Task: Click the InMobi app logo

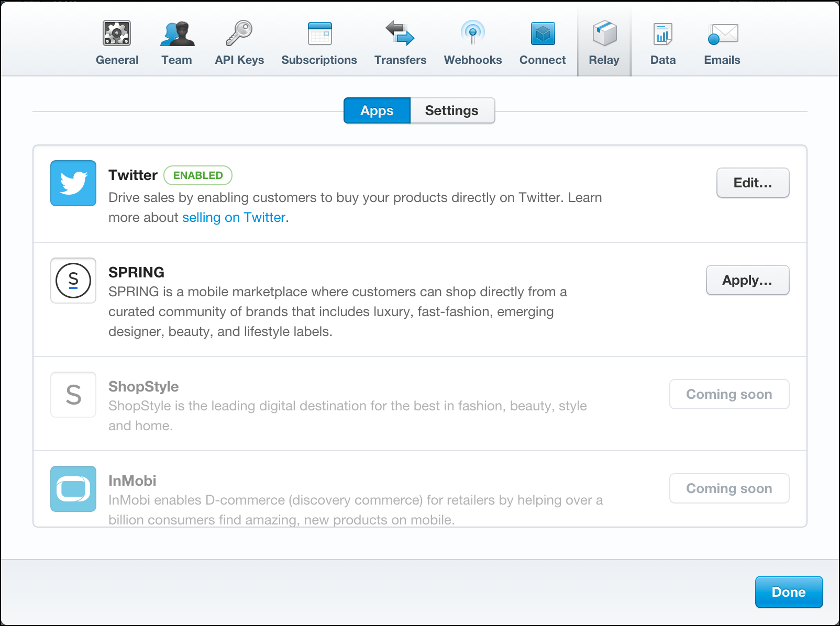Action: (x=73, y=489)
